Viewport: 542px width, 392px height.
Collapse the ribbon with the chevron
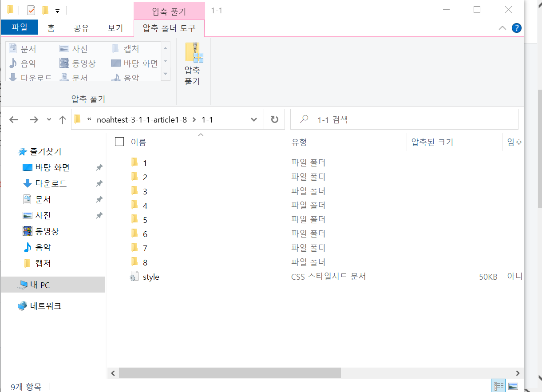502,28
